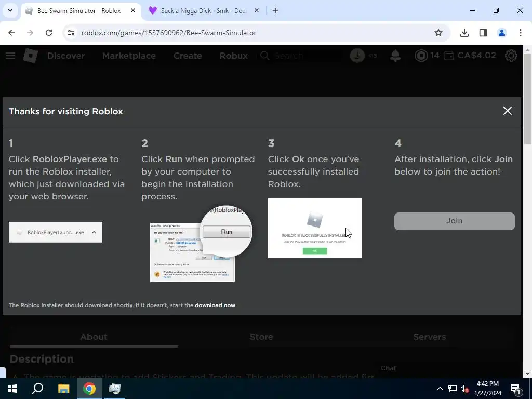The height and width of the screenshot is (399, 532).
Task: Click the Roblox search field
Action: (x=300, y=56)
